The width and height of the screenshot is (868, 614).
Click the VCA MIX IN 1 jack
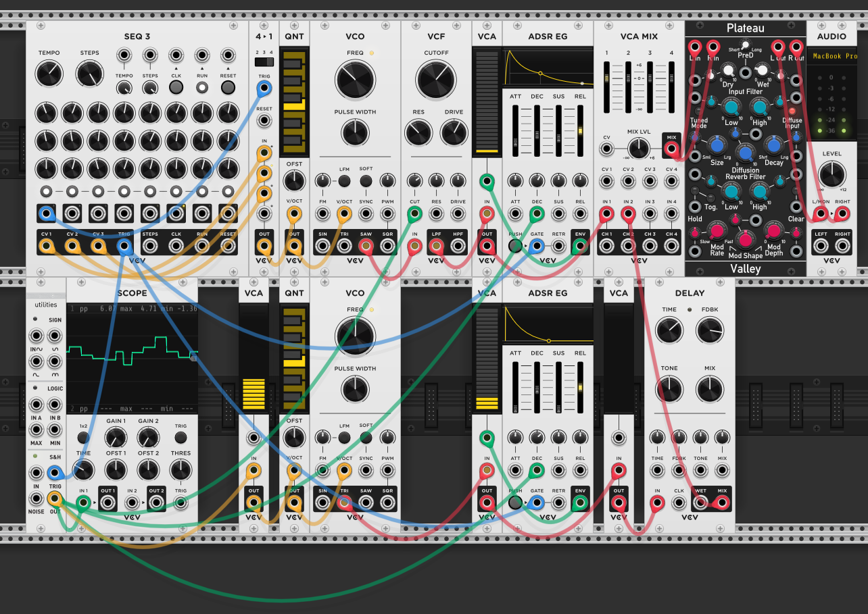pyautogui.click(x=606, y=214)
